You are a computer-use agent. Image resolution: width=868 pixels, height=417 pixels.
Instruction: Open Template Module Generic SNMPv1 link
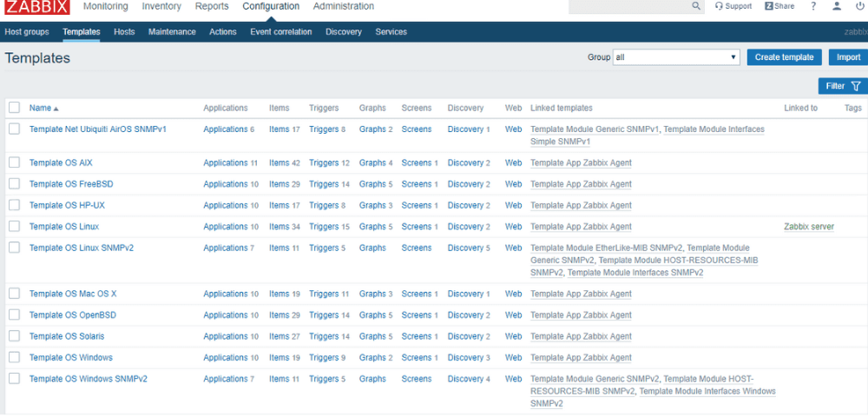[595, 129]
